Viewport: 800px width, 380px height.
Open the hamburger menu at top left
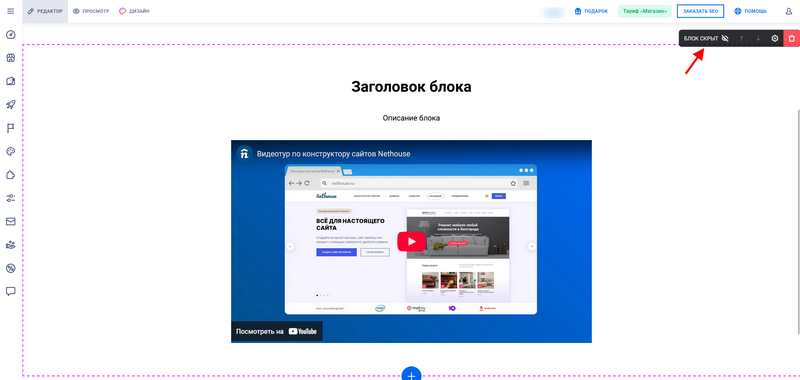11,11
